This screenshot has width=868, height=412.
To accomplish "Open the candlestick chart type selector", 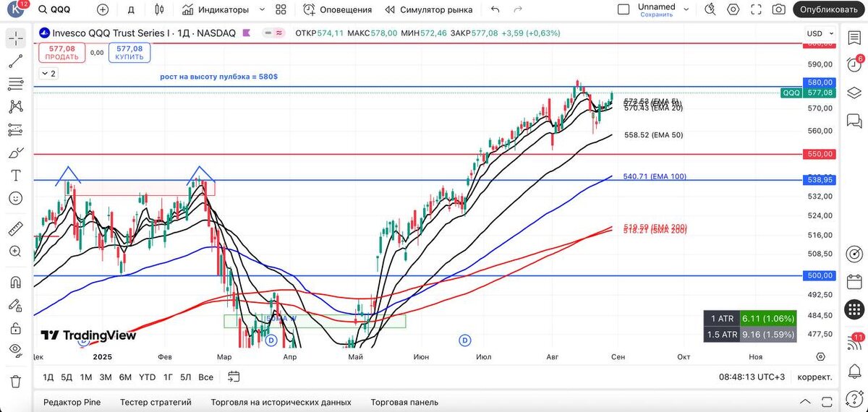I will tap(160, 10).
